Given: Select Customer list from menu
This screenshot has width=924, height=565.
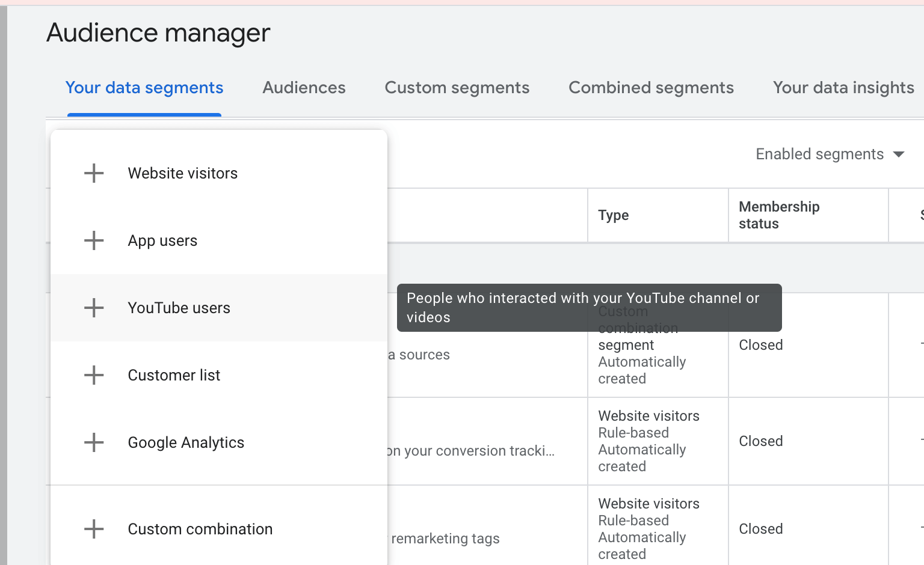Looking at the screenshot, I should point(174,375).
